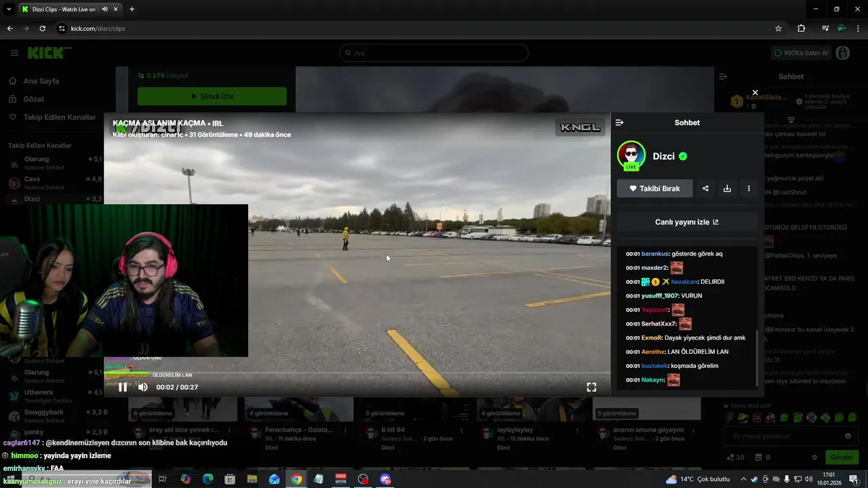Open the shop icon showing 0
The image size is (868, 488).
click(762, 457)
